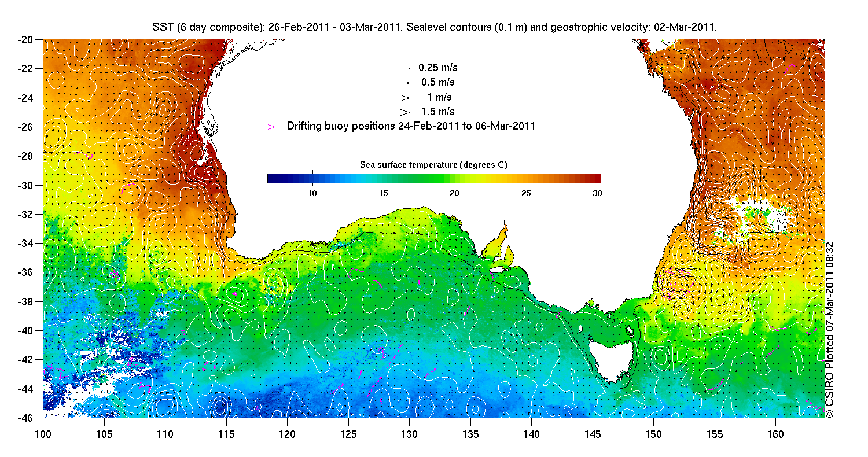Screen dimensions: 868x457
Task: Click the longitude axis label '100'
Action: (x=43, y=434)
